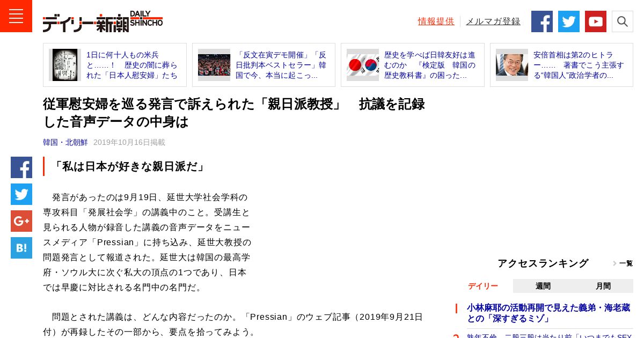This screenshot has width=644, height=338.
Task: Share article on Google Plus
Action: tap(21, 221)
